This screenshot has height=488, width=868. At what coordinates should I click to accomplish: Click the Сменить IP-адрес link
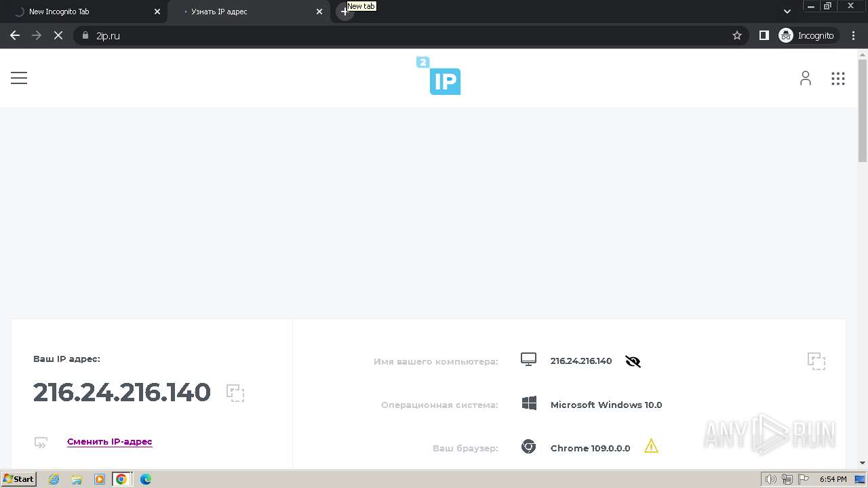tap(110, 441)
